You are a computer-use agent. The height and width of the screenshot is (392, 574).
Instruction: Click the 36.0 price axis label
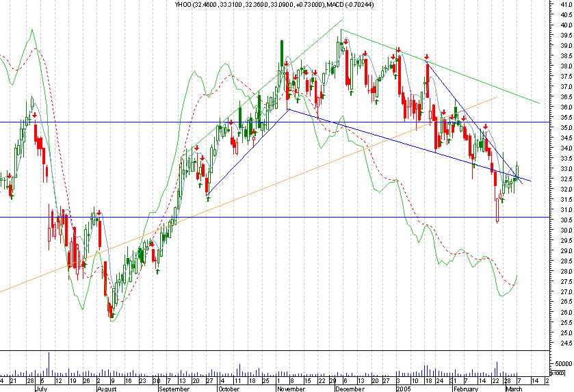(566, 107)
